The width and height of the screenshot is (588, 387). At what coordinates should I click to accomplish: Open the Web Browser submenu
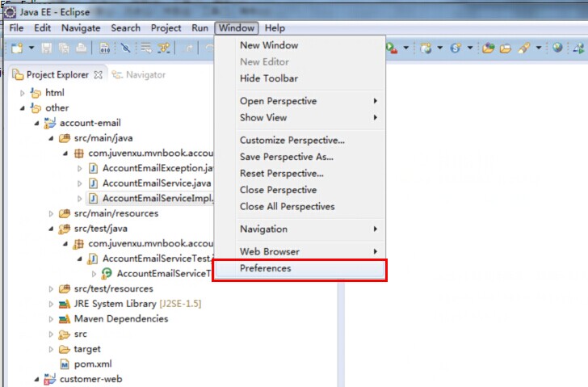click(300, 251)
